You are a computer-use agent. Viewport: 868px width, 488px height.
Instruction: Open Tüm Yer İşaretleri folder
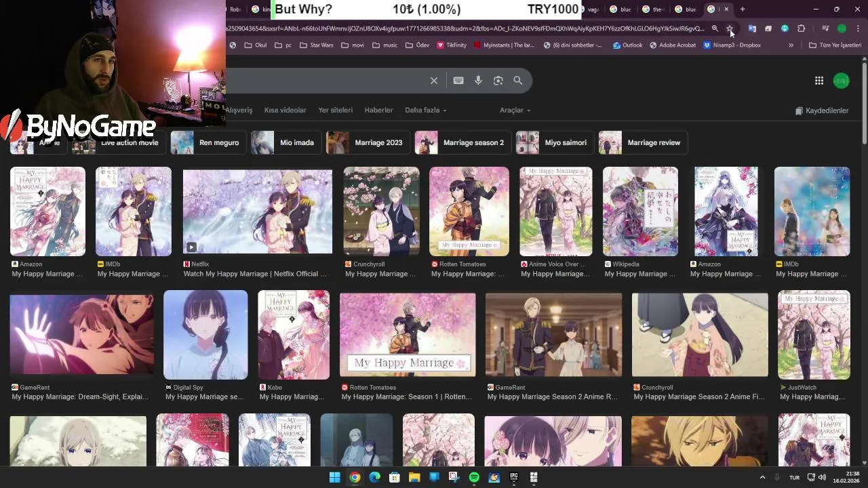pos(835,45)
